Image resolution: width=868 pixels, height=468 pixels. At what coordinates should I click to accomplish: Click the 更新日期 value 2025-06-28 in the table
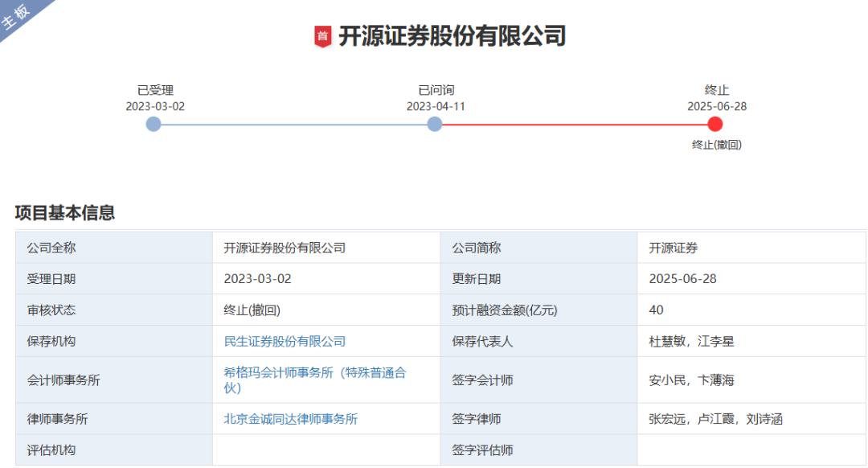point(682,278)
